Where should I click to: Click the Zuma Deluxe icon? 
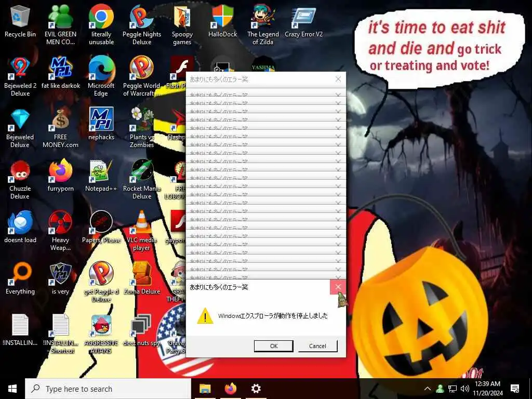pyautogui.click(x=142, y=278)
